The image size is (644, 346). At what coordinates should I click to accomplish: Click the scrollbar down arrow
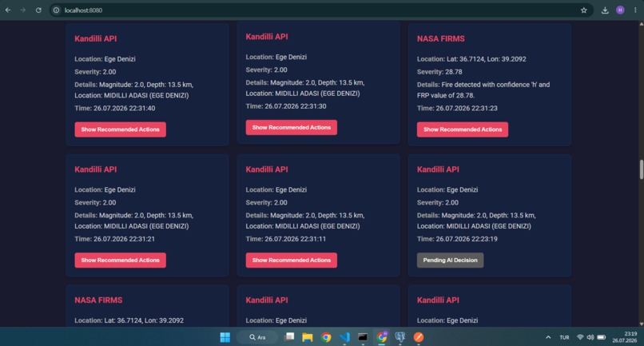pos(641,324)
